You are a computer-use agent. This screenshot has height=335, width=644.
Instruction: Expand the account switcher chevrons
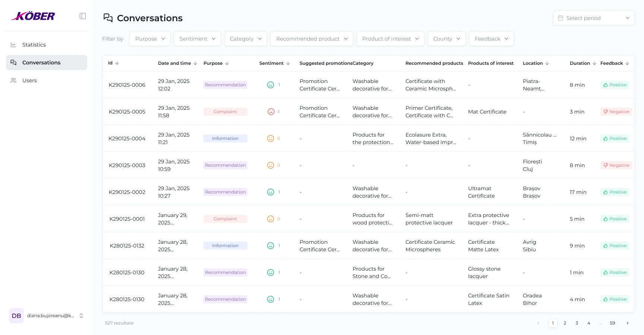(81, 316)
